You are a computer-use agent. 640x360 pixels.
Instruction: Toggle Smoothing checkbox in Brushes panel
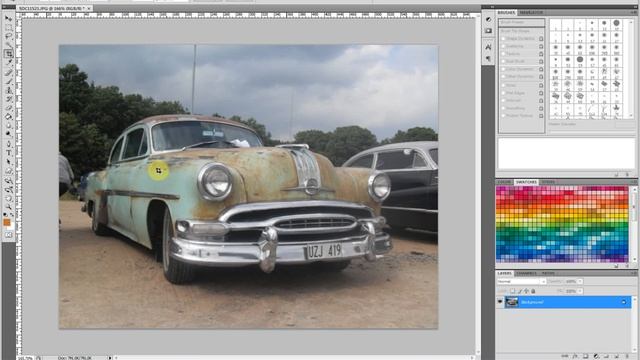pos(503,108)
